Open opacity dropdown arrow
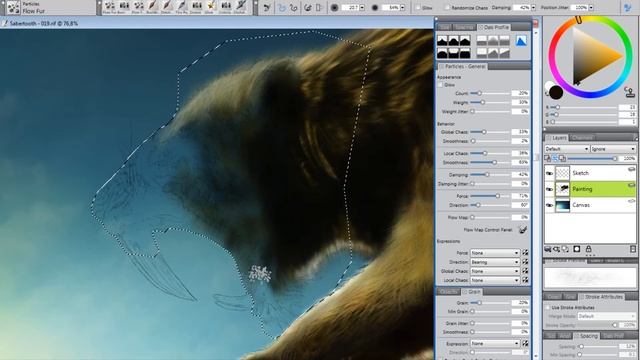The image size is (640, 360). pos(402,8)
